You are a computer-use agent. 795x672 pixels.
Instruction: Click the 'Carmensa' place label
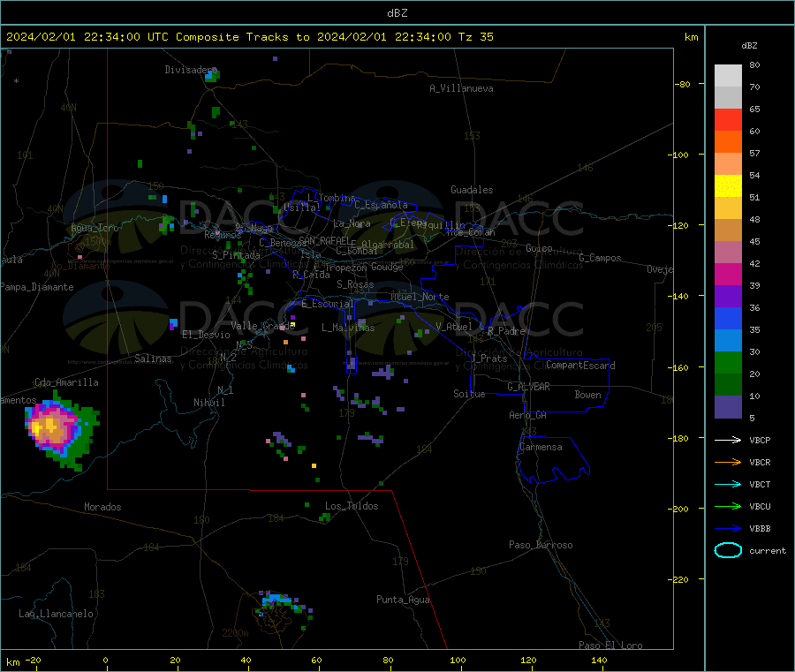pyautogui.click(x=541, y=448)
